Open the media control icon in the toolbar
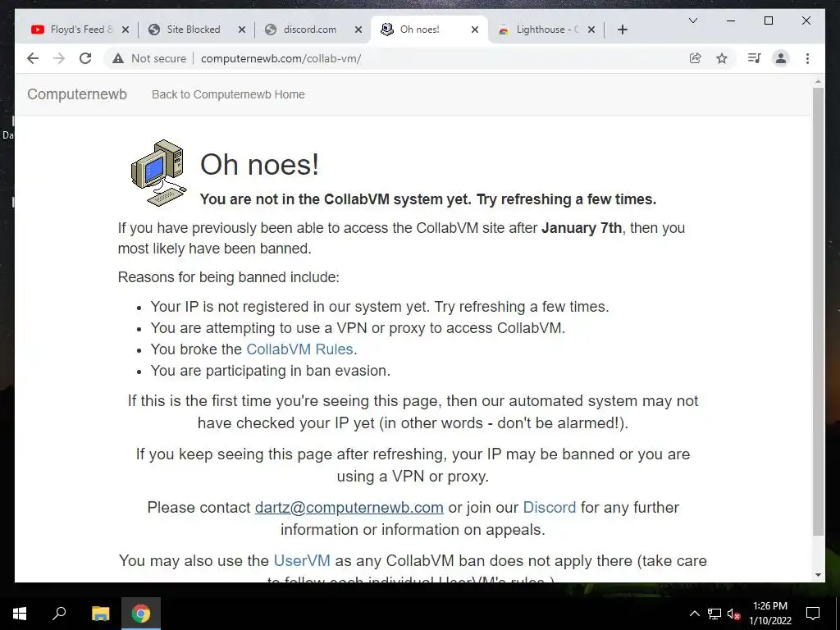 [755, 58]
